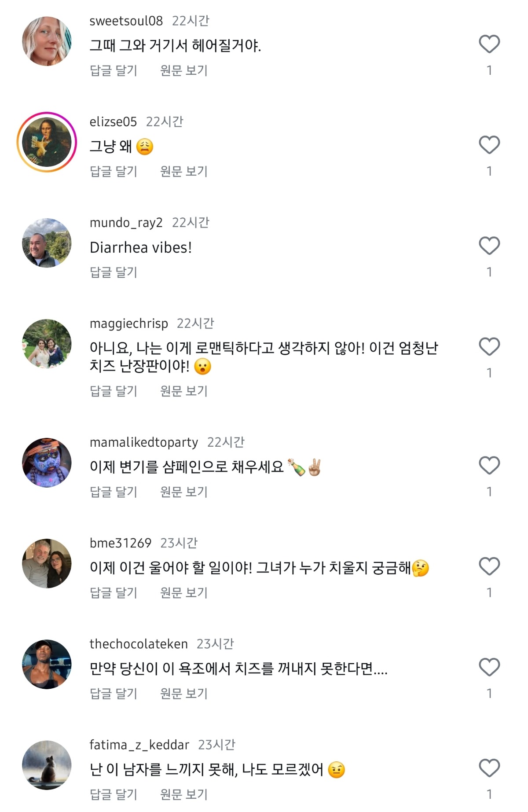This screenshot has height=812, width=528.
Task: Open the thechocolateken username
Action: click(139, 644)
